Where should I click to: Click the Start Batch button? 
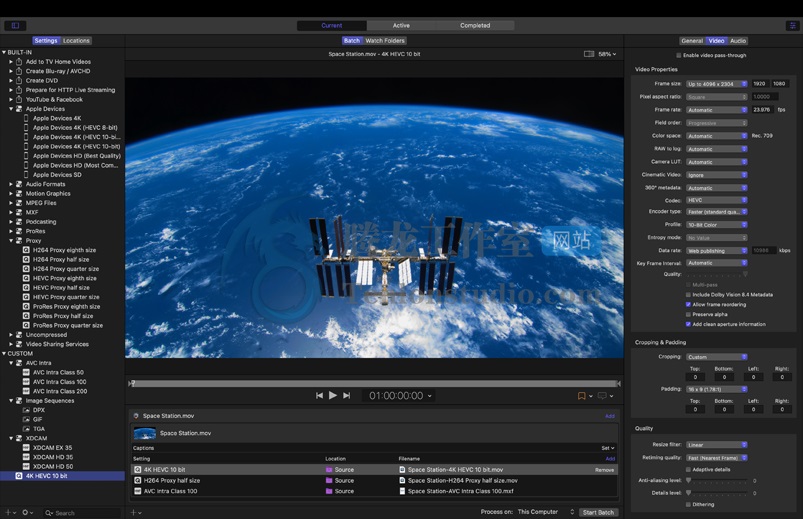[598, 512]
